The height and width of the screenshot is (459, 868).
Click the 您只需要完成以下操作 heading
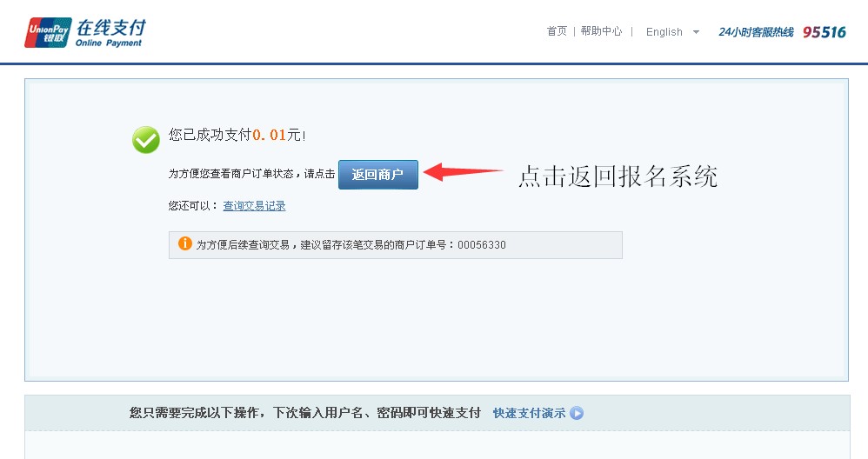(x=304, y=413)
